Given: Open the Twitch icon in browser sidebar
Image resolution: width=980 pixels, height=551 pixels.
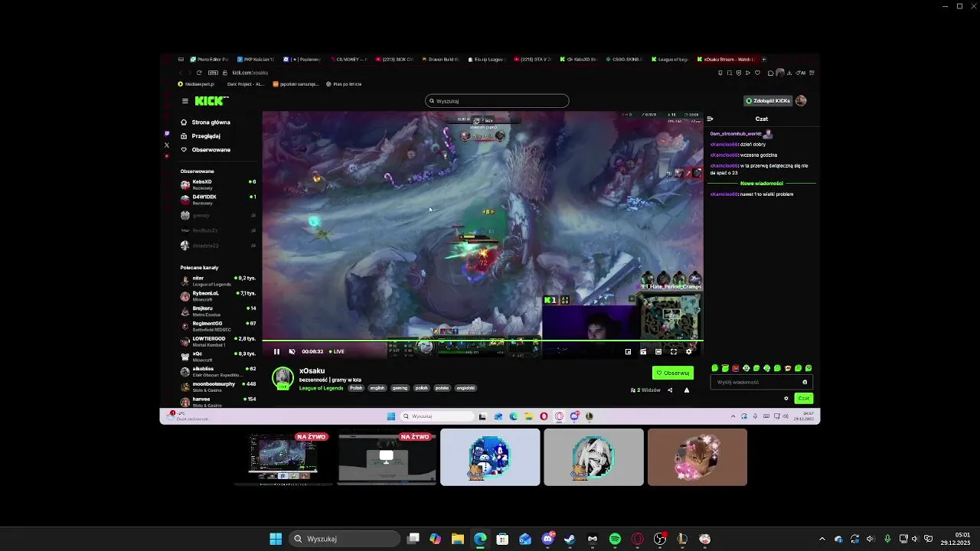Looking at the screenshot, I should click(x=167, y=133).
